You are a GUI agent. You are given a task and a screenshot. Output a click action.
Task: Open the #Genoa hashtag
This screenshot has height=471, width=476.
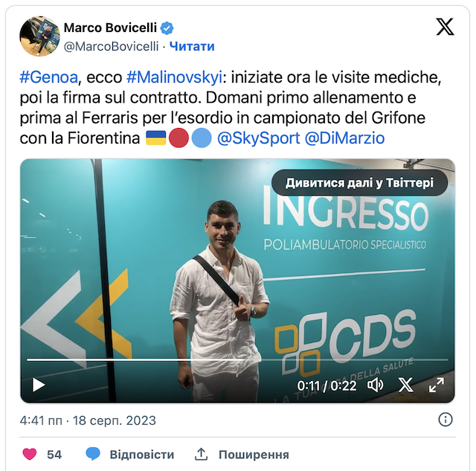tap(49, 77)
